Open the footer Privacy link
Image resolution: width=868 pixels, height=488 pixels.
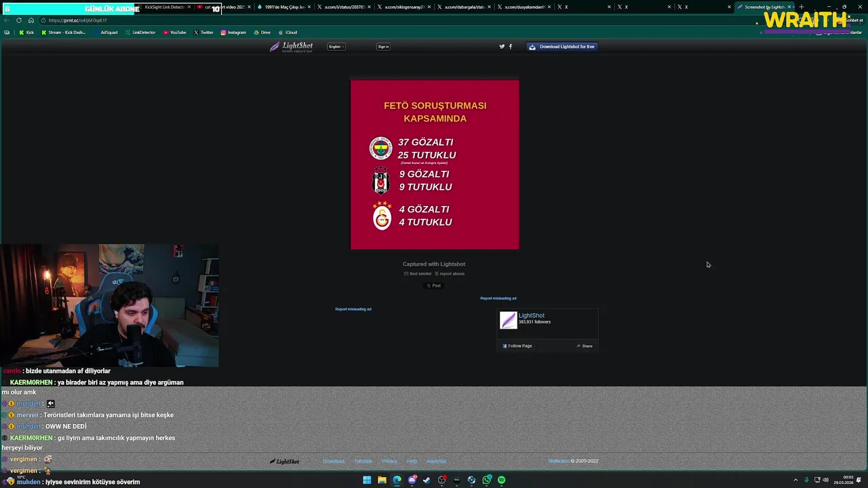(389, 462)
